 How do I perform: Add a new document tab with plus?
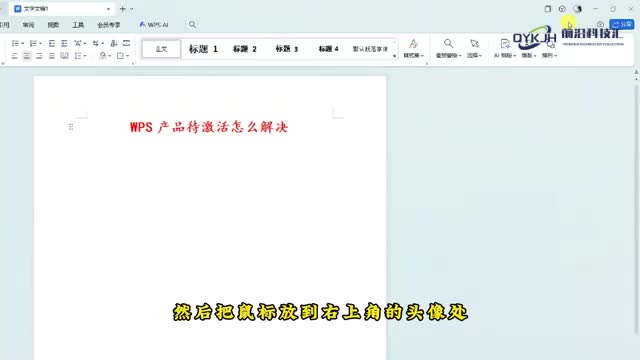pos(122,9)
